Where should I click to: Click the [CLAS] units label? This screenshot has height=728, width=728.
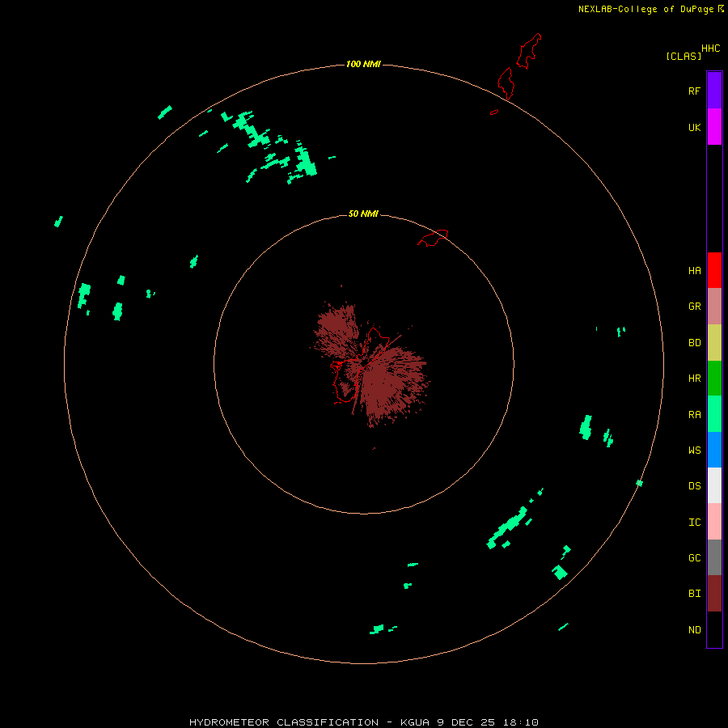coord(684,56)
